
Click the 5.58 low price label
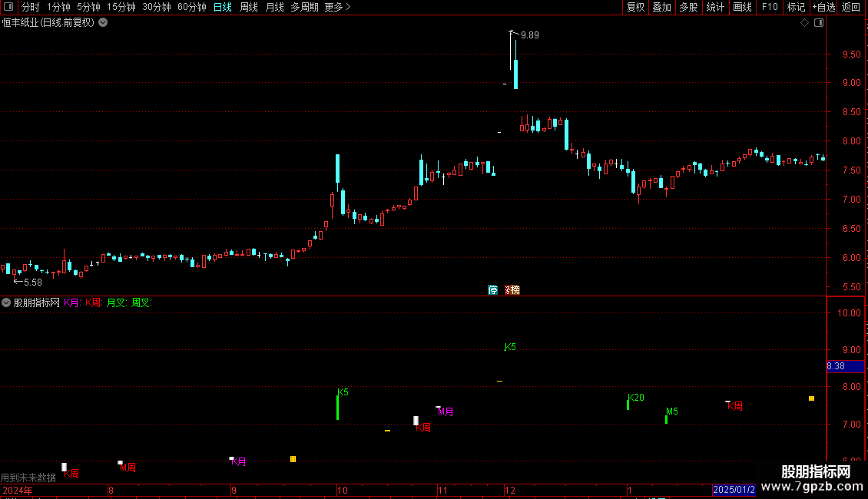tap(33, 283)
